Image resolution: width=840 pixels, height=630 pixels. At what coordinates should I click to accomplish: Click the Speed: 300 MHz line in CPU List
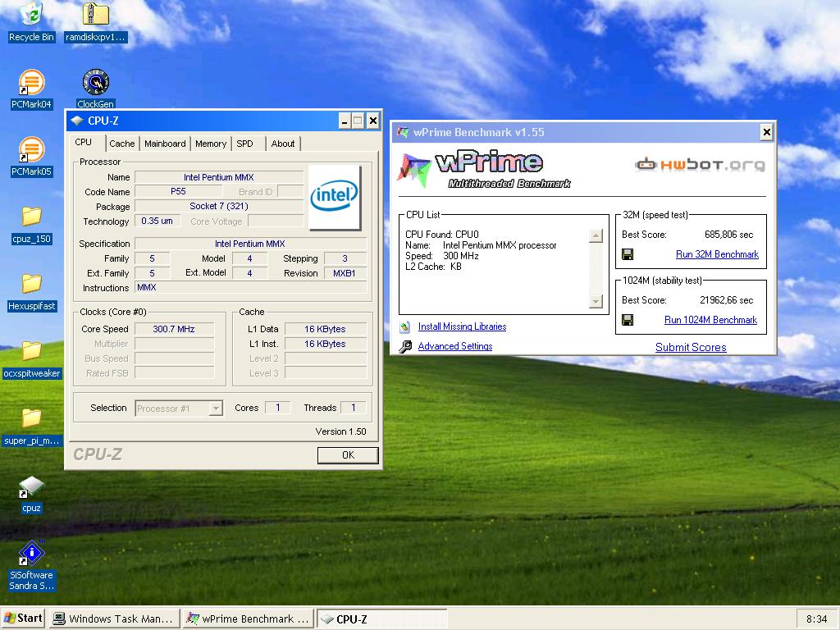point(442,256)
